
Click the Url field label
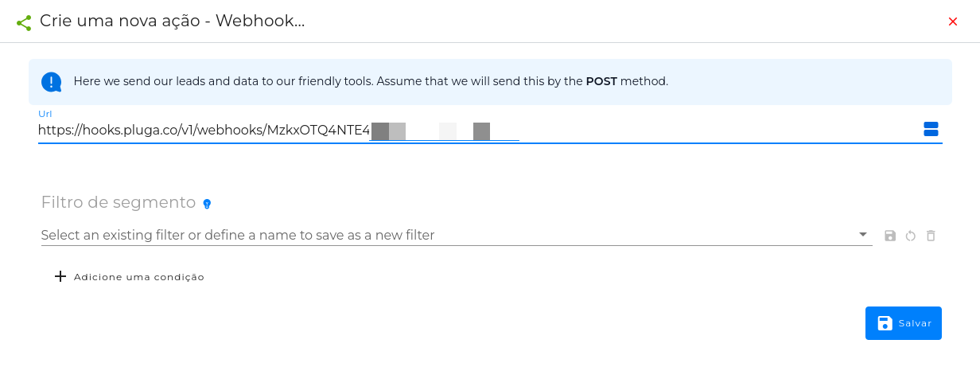point(45,114)
